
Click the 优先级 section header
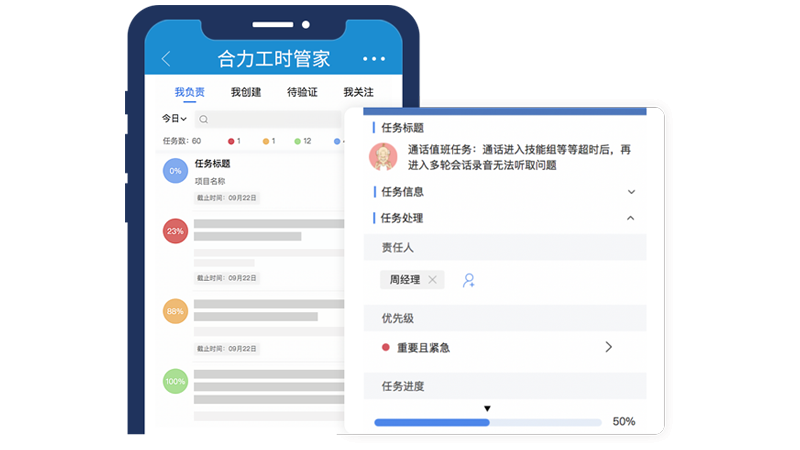(x=505, y=318)
